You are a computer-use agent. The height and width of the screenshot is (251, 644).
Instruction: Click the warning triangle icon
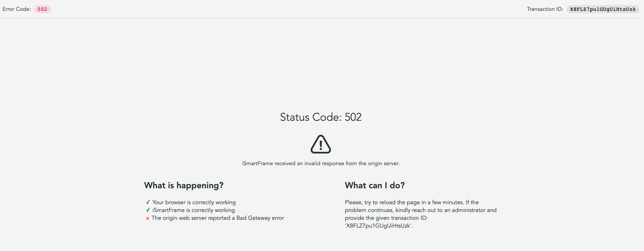[320, 144]
